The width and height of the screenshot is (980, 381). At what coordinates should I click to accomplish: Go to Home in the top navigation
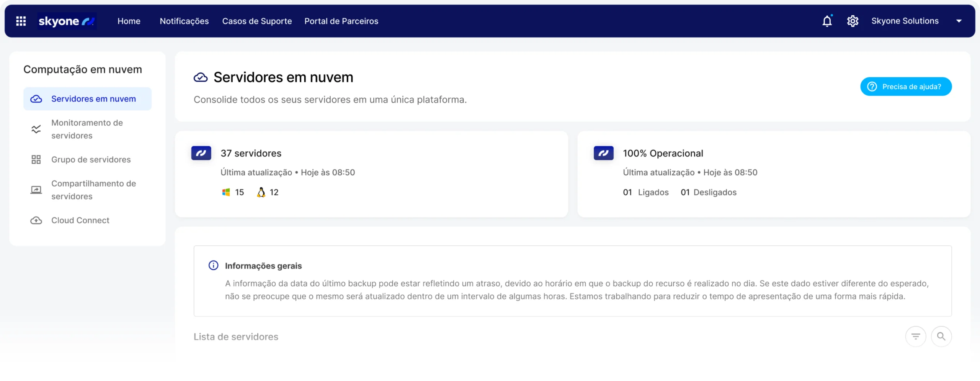click(x=129, y=21)
